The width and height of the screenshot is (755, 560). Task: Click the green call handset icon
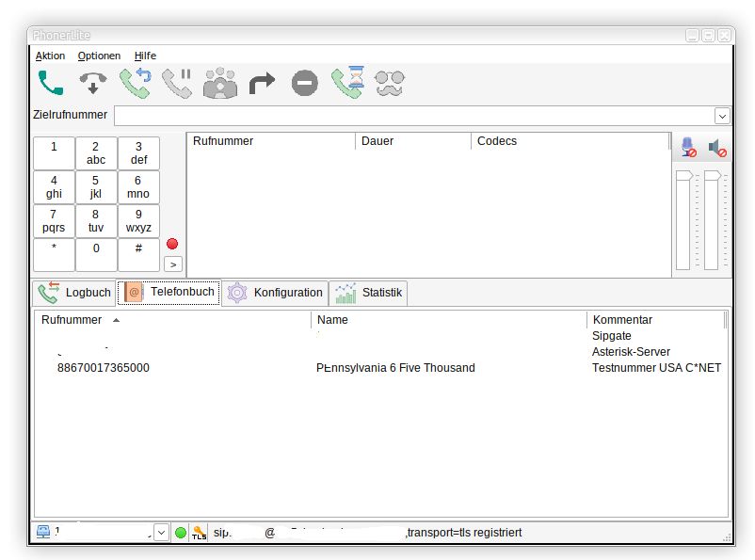pyautogui.click(x=51, y=83)
